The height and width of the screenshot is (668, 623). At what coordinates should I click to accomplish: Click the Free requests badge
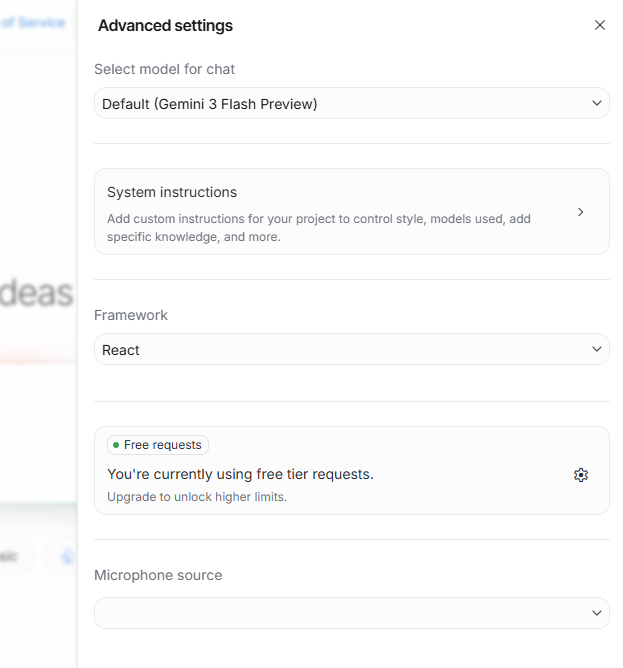[158, 445]
